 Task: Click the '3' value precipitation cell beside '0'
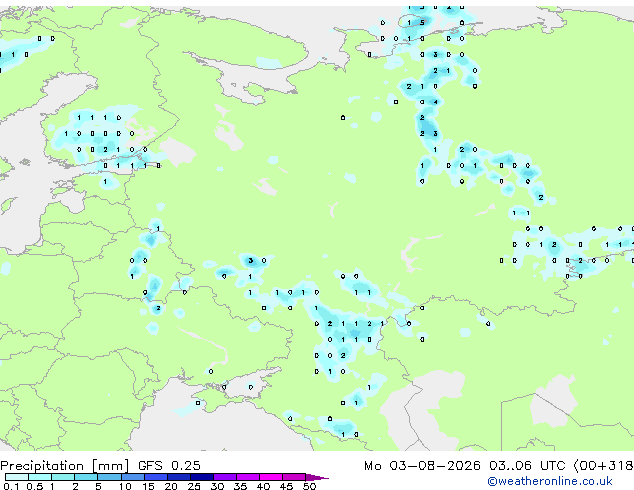[x=251, y=260]
